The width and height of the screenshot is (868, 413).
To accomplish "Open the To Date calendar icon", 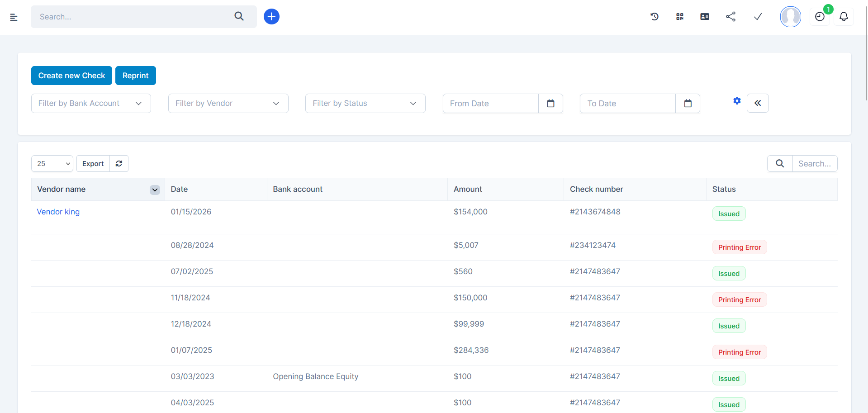I will (x=688, y=103).
